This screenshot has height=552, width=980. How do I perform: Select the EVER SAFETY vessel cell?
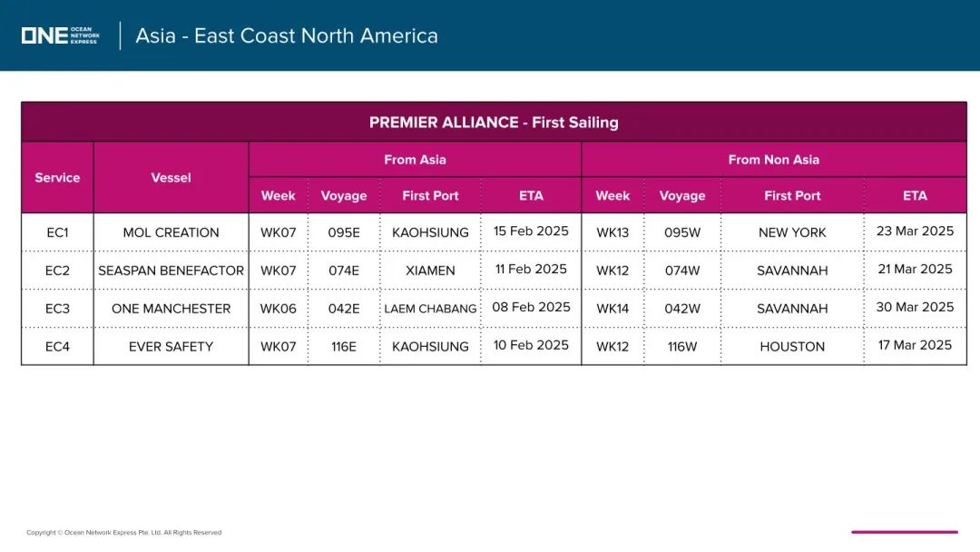click(171, 346)
